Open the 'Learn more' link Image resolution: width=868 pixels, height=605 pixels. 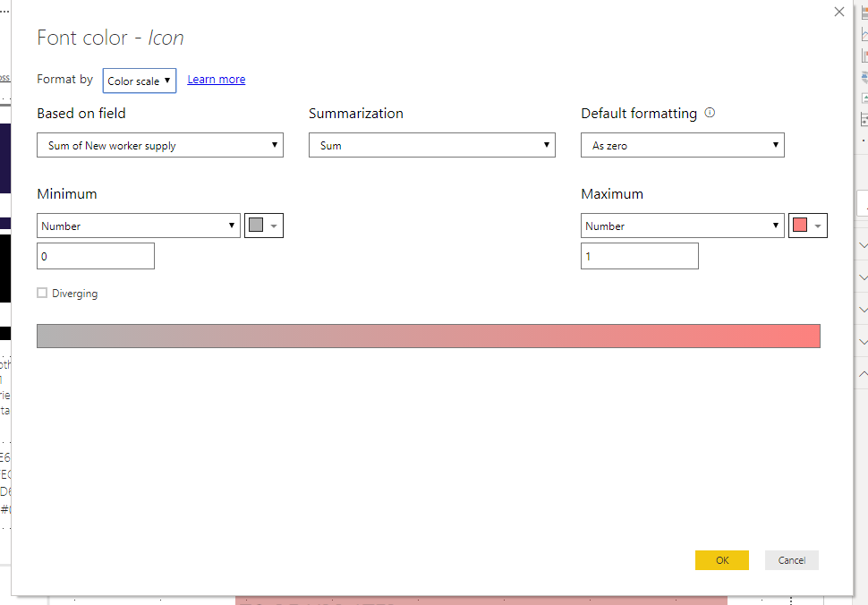click(x=217, y=80)
